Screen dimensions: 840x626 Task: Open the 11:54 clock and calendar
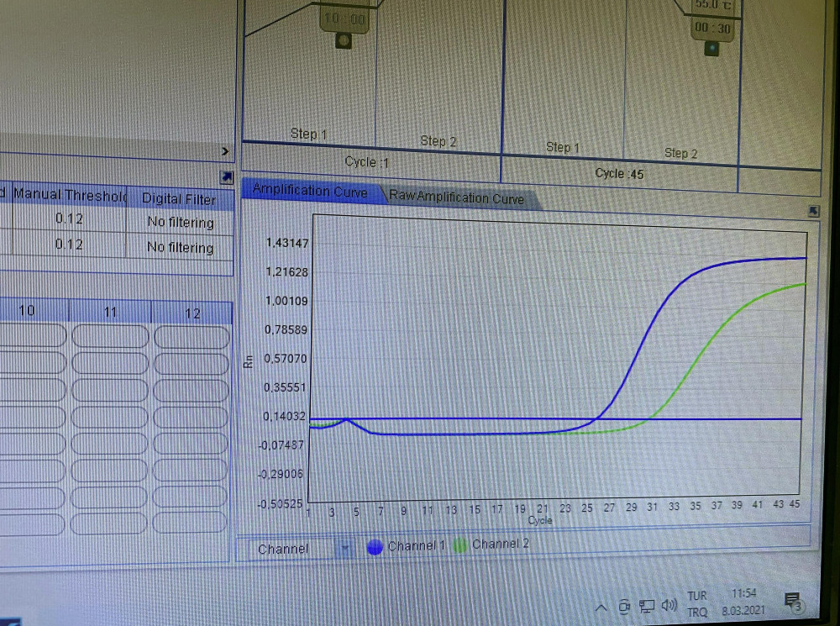pos(743,602)
